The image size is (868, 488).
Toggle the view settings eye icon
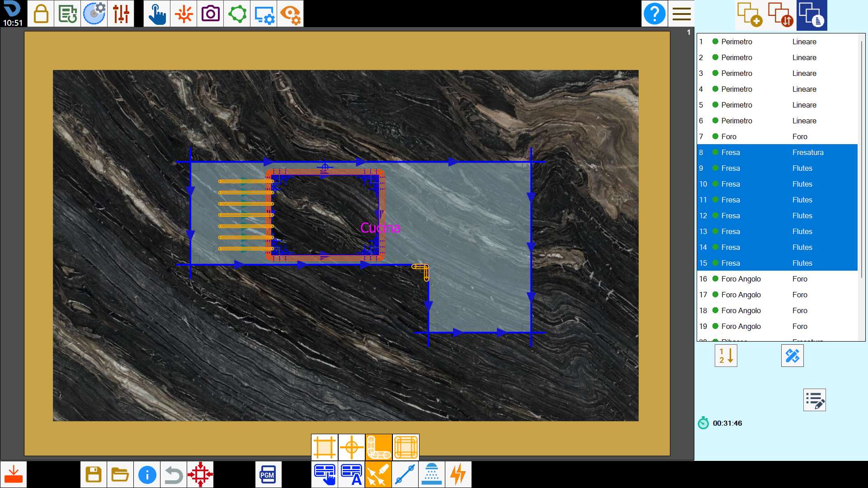pos(290,14)
